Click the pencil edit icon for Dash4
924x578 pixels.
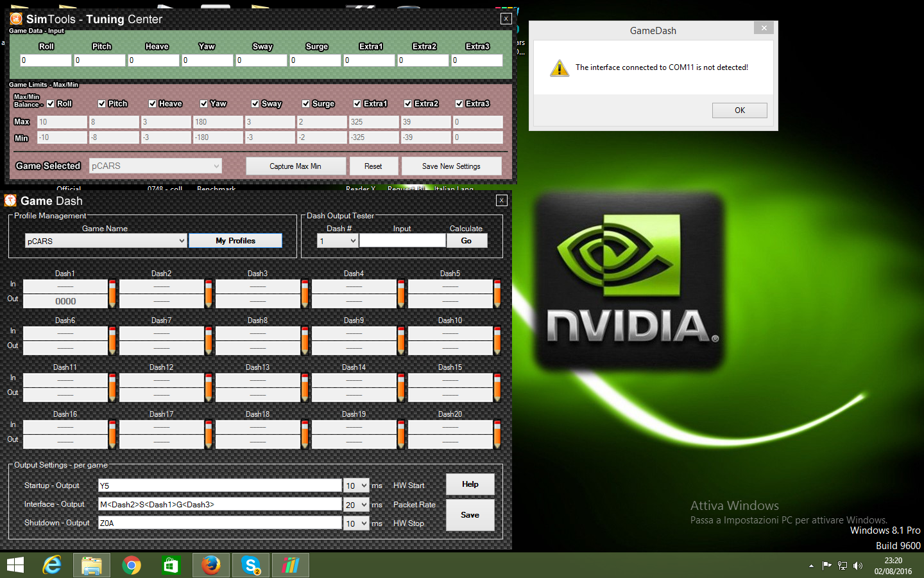(x=401, y=293)
